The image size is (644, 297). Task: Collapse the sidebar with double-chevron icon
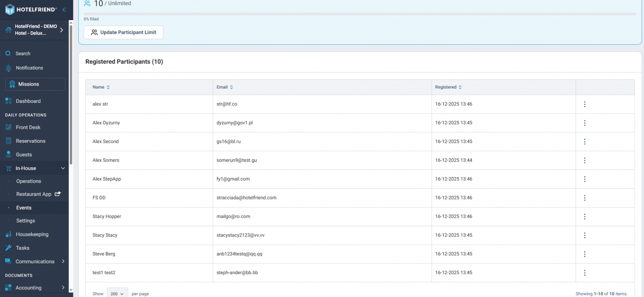[64, 9]
